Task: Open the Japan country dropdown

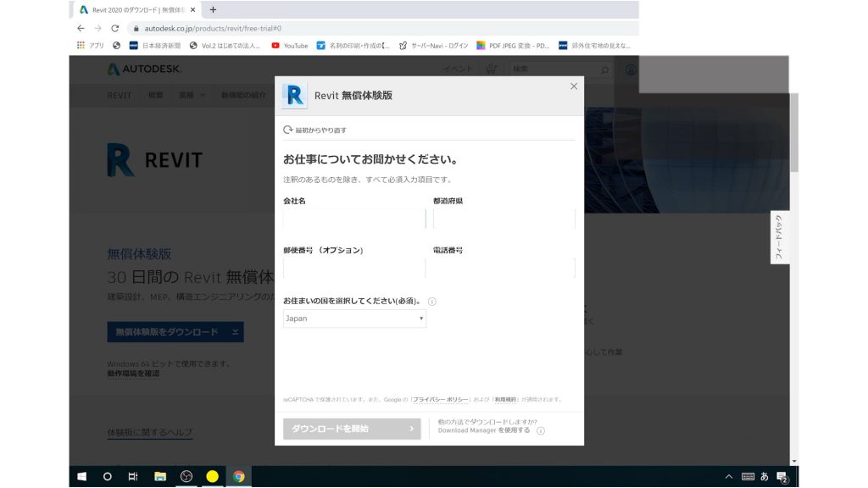Action: (x=353, y=319)
